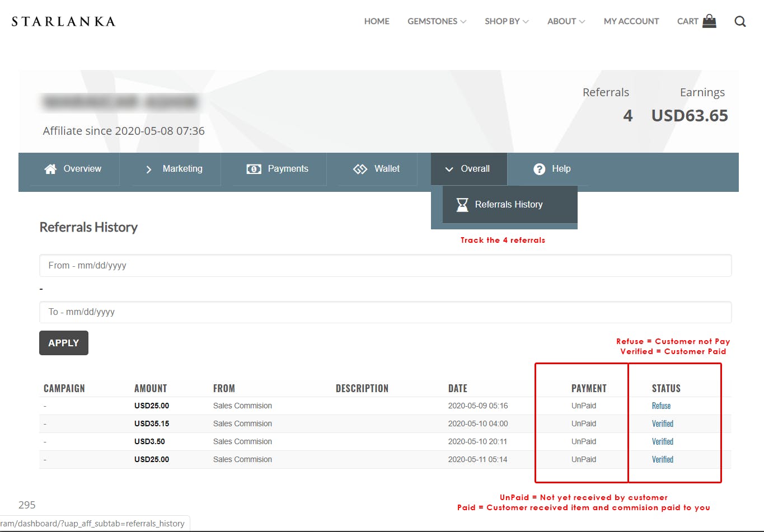Click Verified status for USD3.50 row

click(x=663, y=441)
